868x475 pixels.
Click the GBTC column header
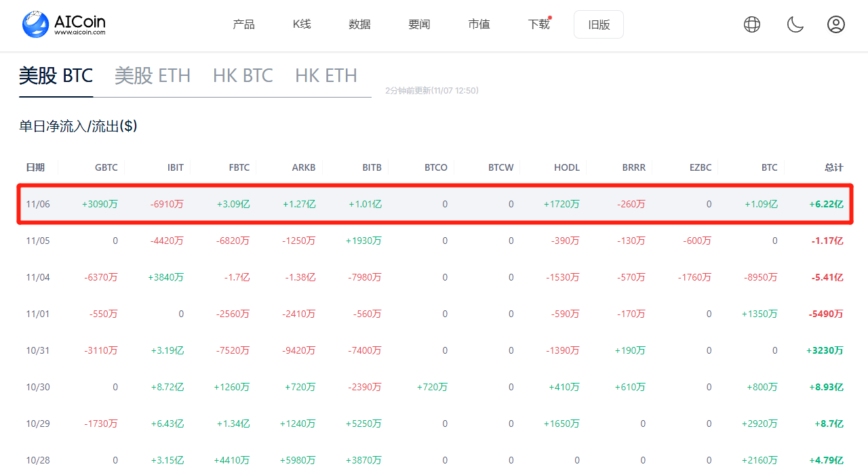(x=106, y=167)
